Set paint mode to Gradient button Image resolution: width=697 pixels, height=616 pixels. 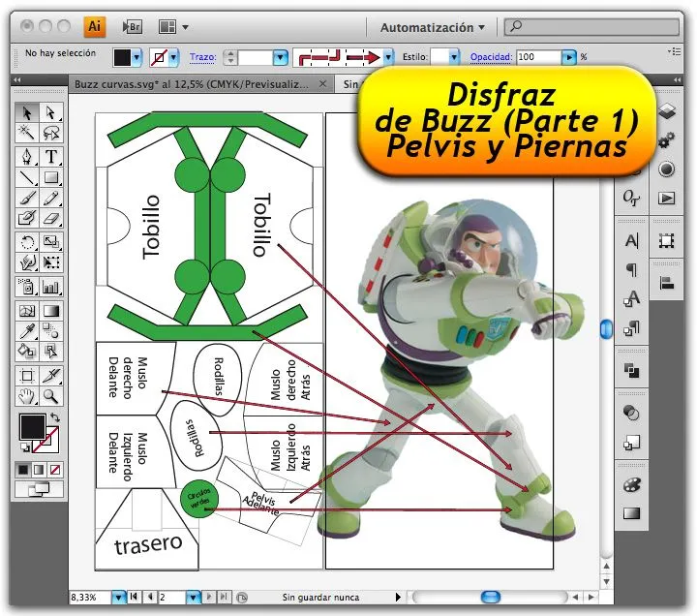39,470
